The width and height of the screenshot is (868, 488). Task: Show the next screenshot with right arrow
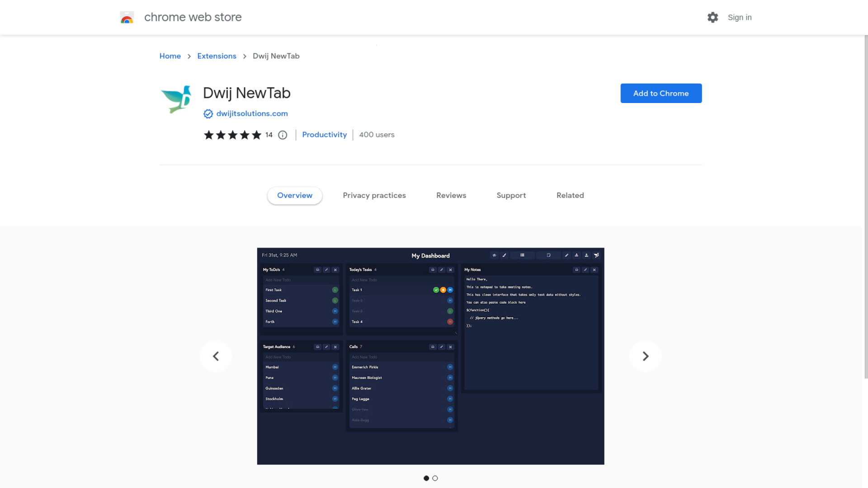(645, 356)
